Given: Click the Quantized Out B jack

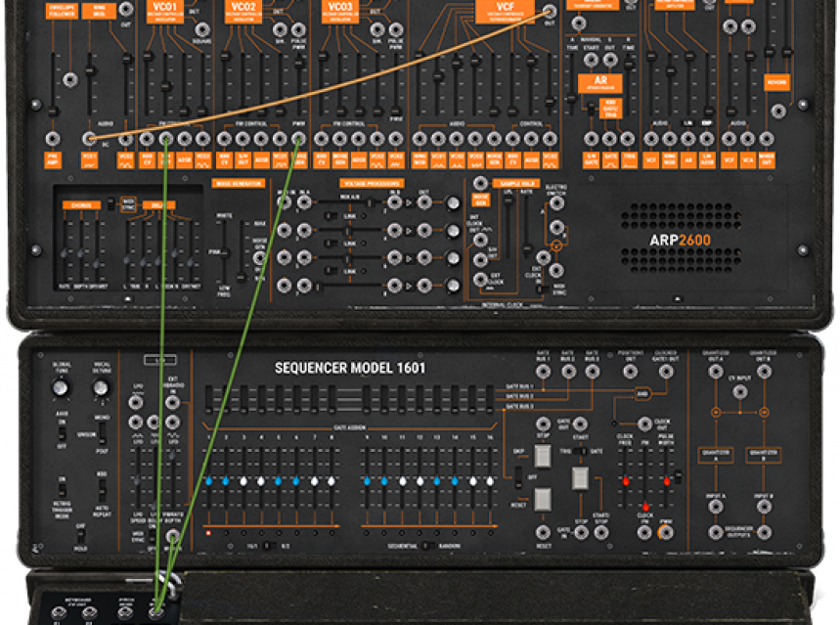Looking at the screenshot, I should (x=764, y=372).
